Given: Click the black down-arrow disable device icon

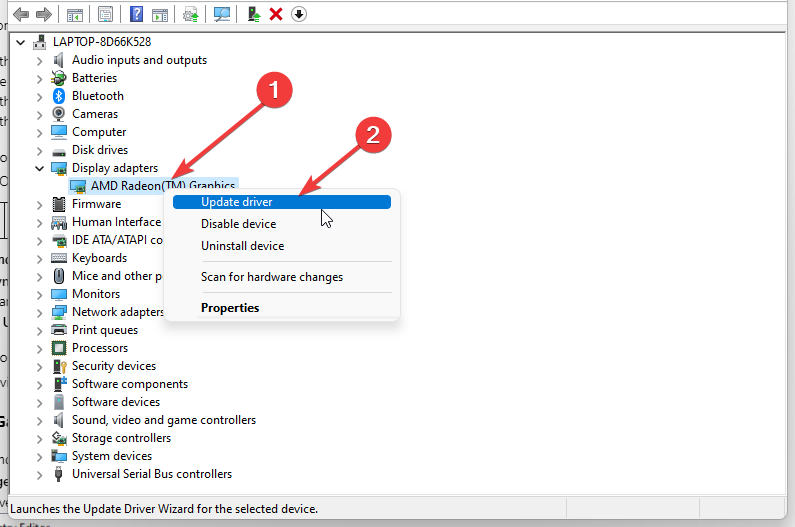Looking at the screenshot, I should 299,14.
